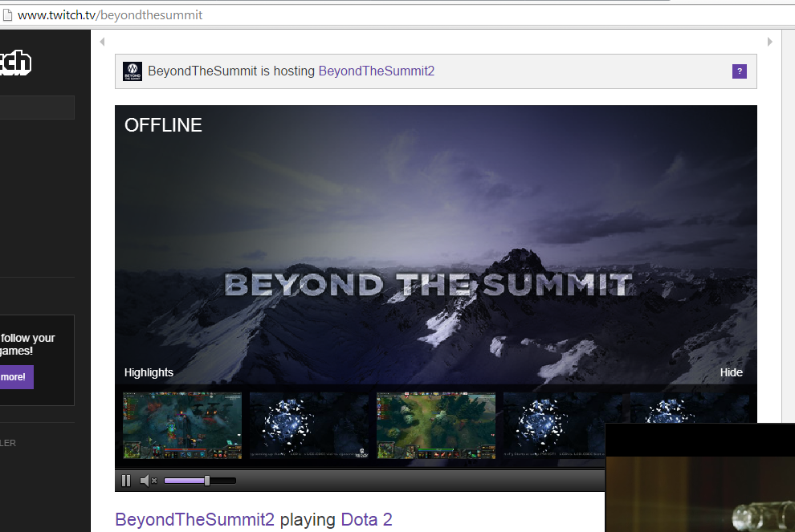
Task: Click the Twitch logo in the sidebar
Action: coord(15,63)
